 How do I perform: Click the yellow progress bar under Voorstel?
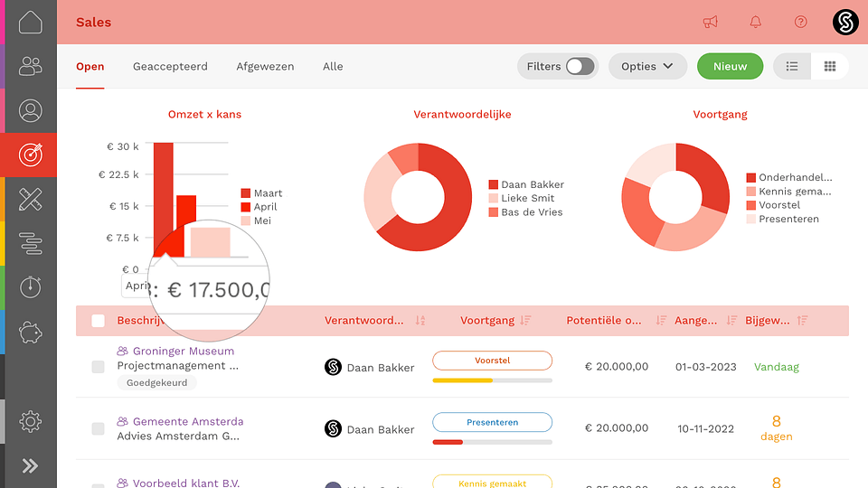point(462,380)
